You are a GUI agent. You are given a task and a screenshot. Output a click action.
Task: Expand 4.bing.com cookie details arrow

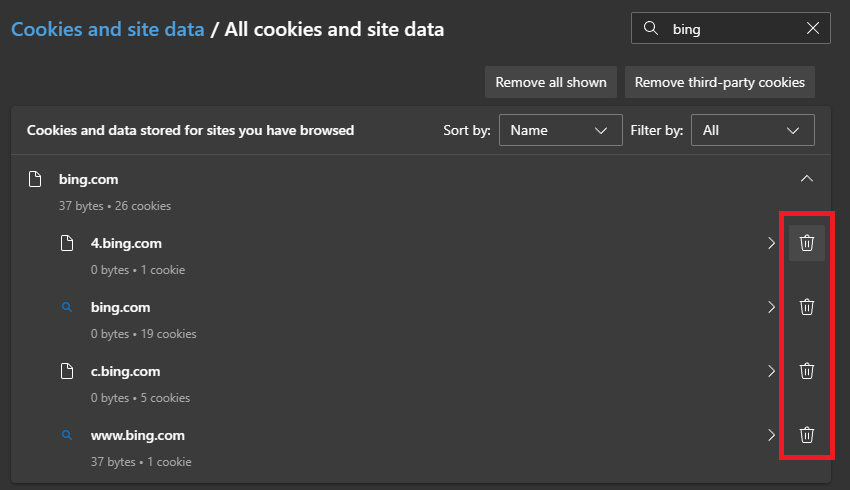tap(771, 243)
